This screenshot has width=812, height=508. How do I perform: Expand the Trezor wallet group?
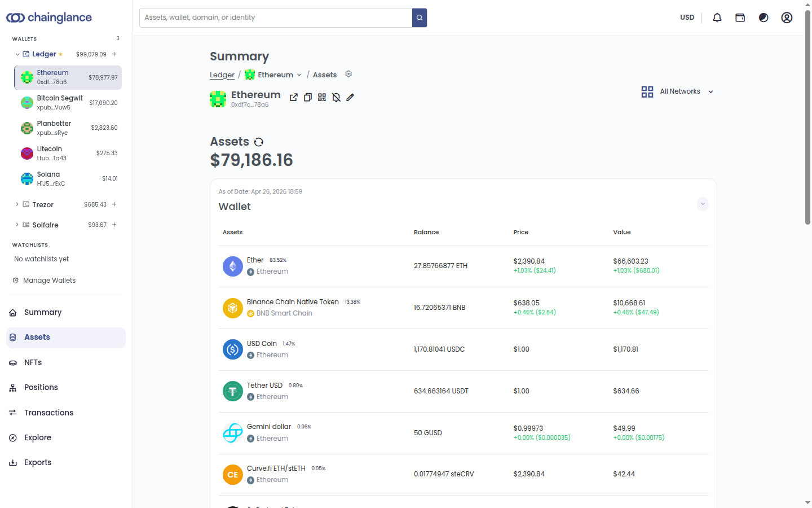point(17,204)
